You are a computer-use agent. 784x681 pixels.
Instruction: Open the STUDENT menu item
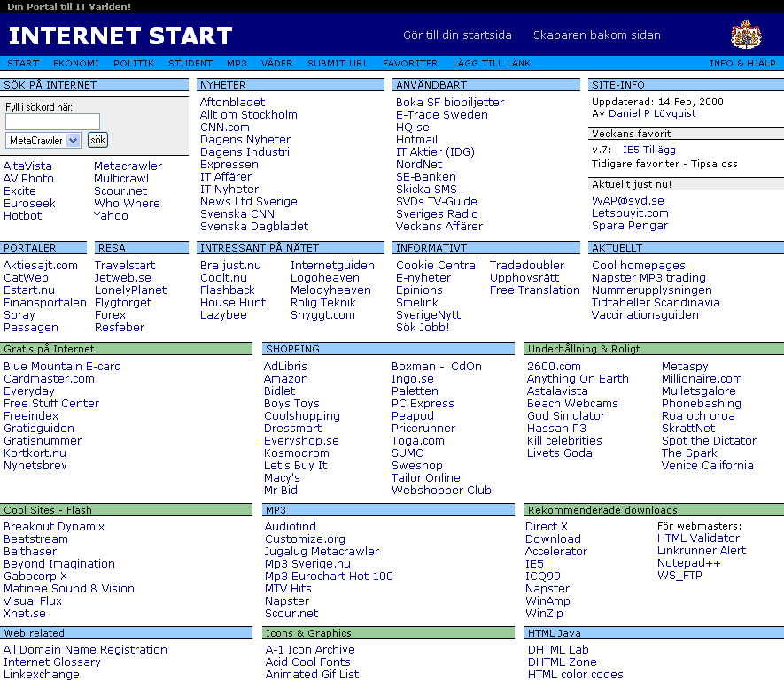coord(190,64)
